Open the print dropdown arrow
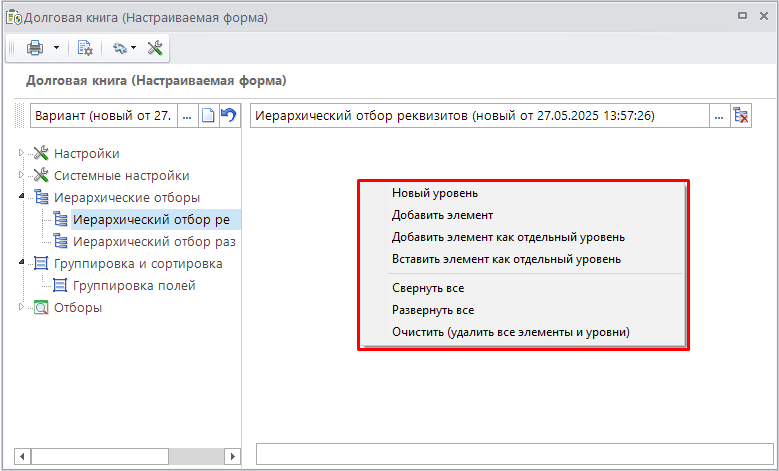Viewport: 779px width, 471px height. (56, 47)
